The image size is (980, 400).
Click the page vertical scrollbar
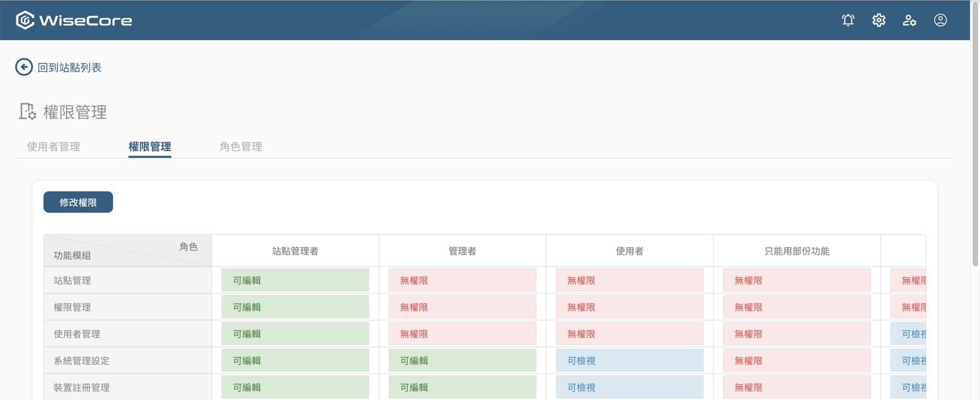[975, 134]
